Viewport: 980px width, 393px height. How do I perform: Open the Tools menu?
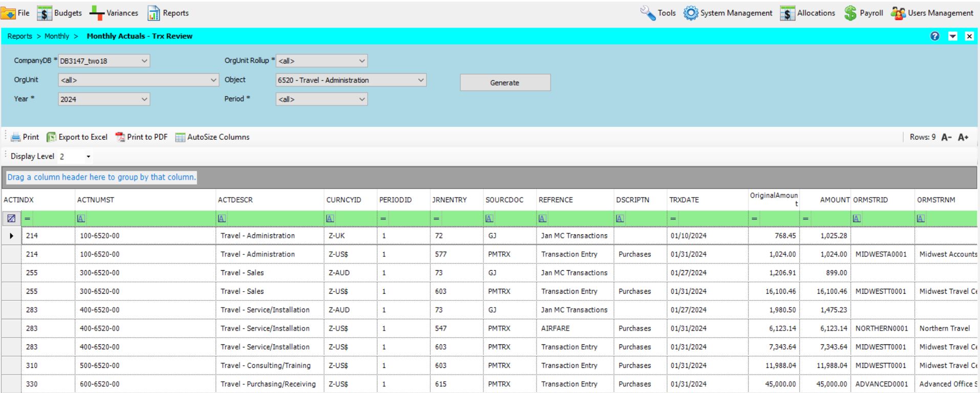pyautogui.click(x=658, y=13)
